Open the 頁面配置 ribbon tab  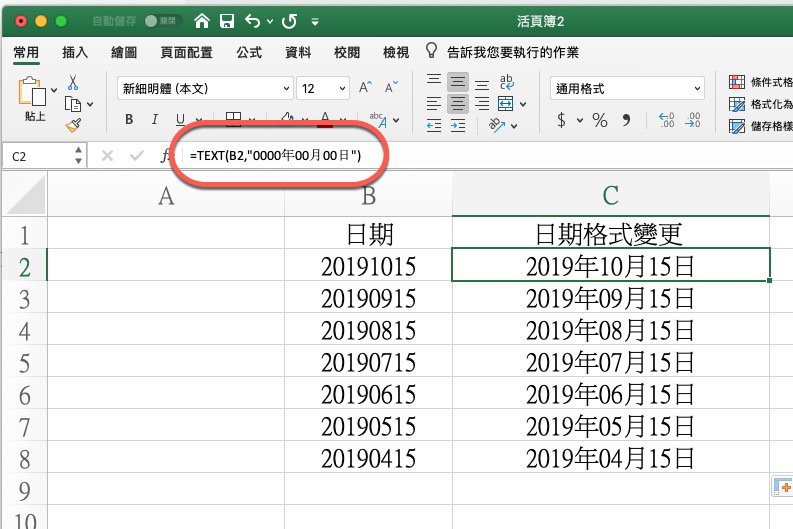tap(186, 52)
